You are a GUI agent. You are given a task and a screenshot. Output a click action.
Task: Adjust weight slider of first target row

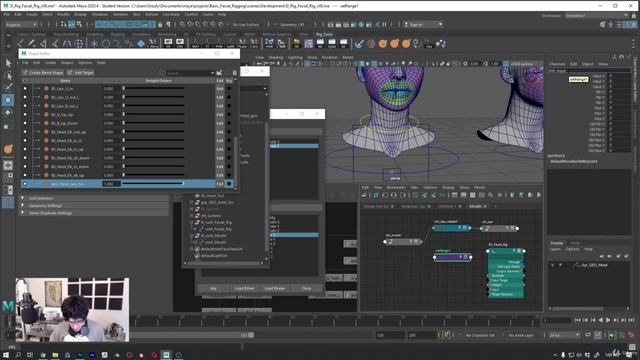click(x=153, y=89)
